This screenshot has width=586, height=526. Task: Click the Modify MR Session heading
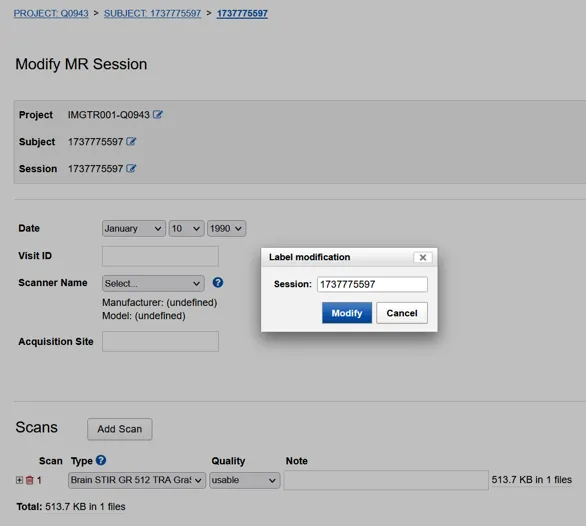pyautogui.click(x=81, y=64)
